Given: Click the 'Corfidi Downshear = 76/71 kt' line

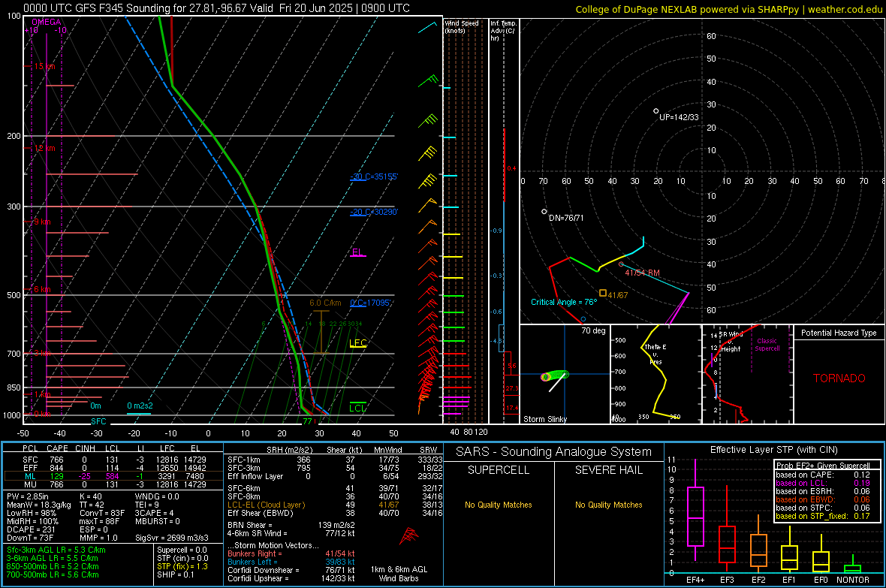Looking at the screenshot, I should point(291,570).
